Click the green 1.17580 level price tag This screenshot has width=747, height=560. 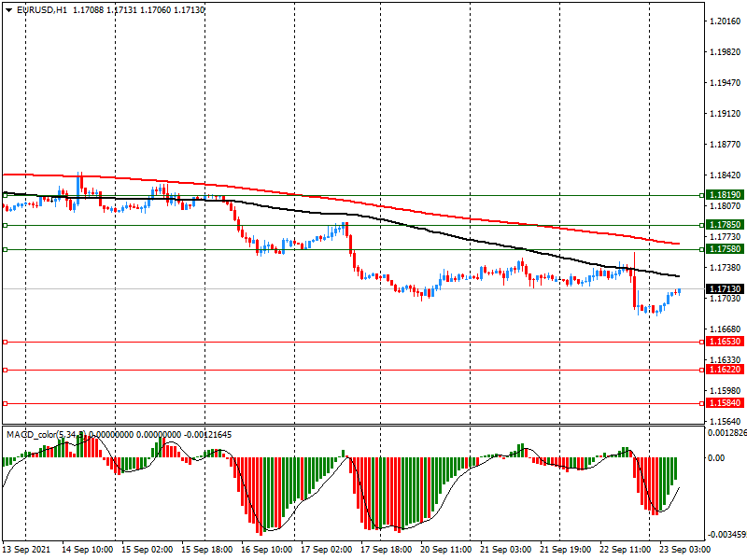pos(726,249)
